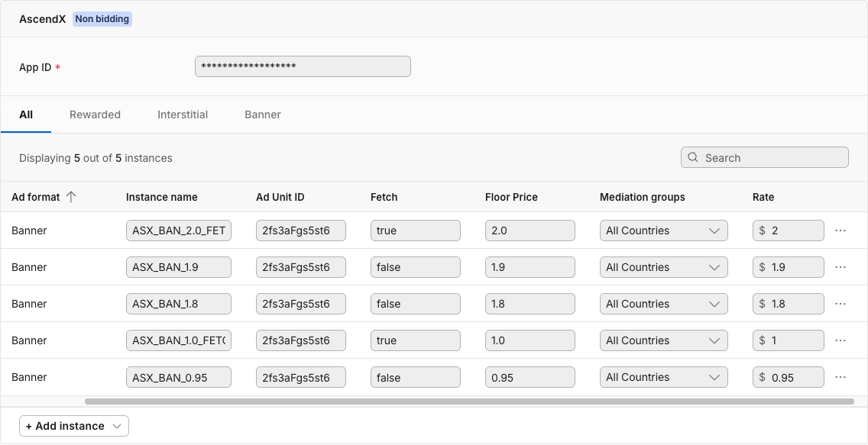Viewport: 868px width, 445px height.
Task: Click the Instance name column header
Action: (162, 197)
